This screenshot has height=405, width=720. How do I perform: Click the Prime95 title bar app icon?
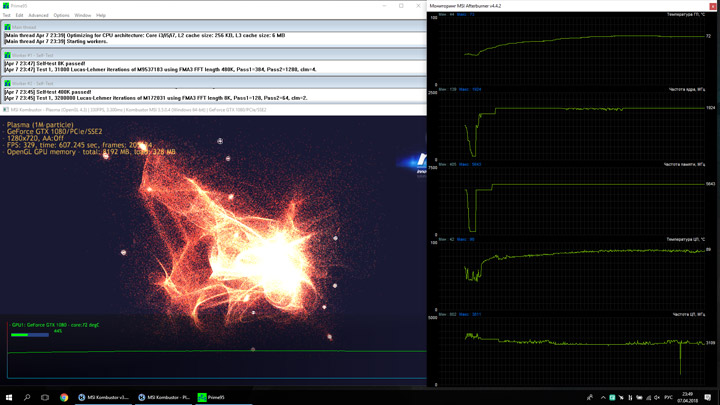point(5,5)
